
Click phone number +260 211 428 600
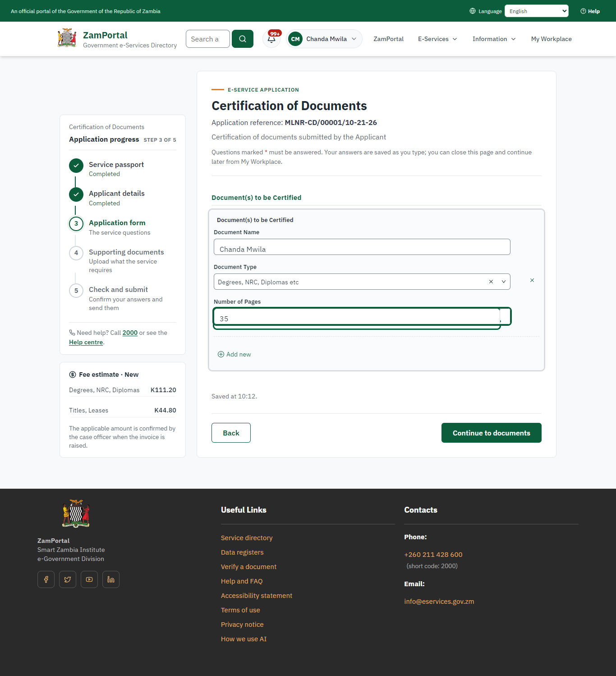433,555
